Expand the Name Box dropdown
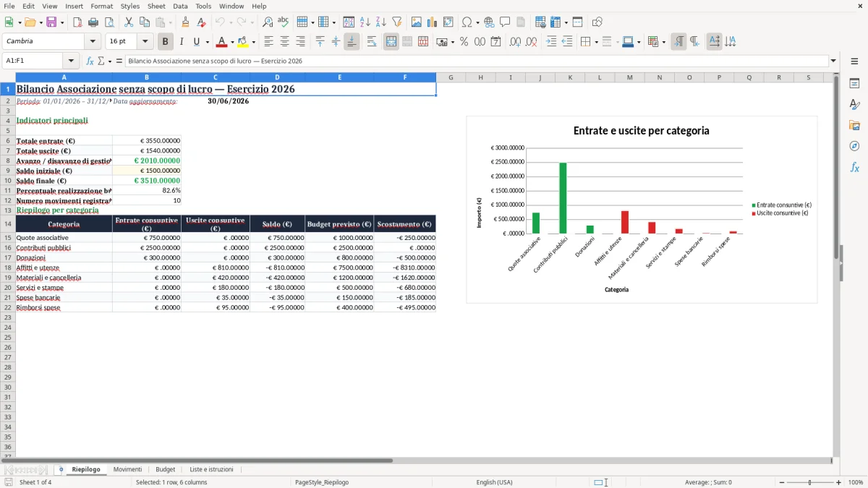This screenshot has height=488, width=868. [71, 61]
